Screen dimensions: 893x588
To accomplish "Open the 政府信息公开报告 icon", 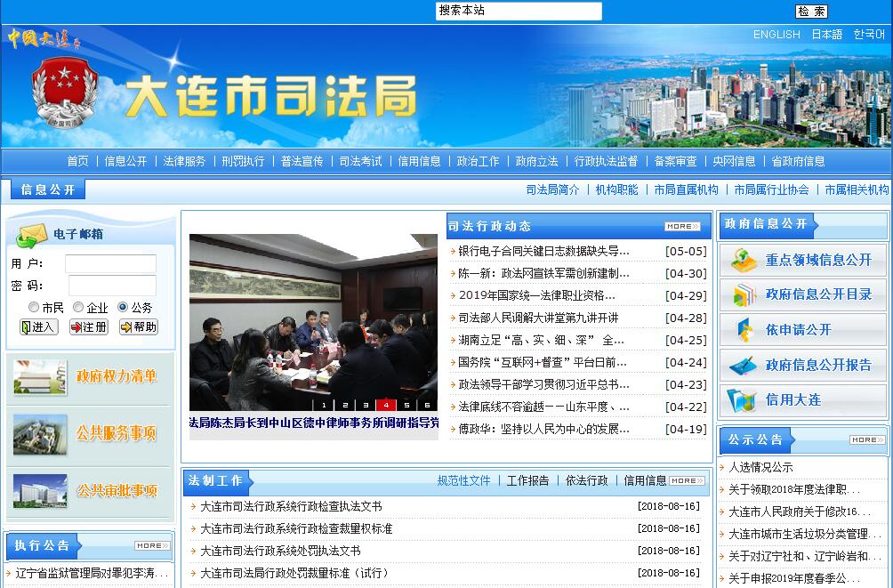I will click(x=743, y=366).
